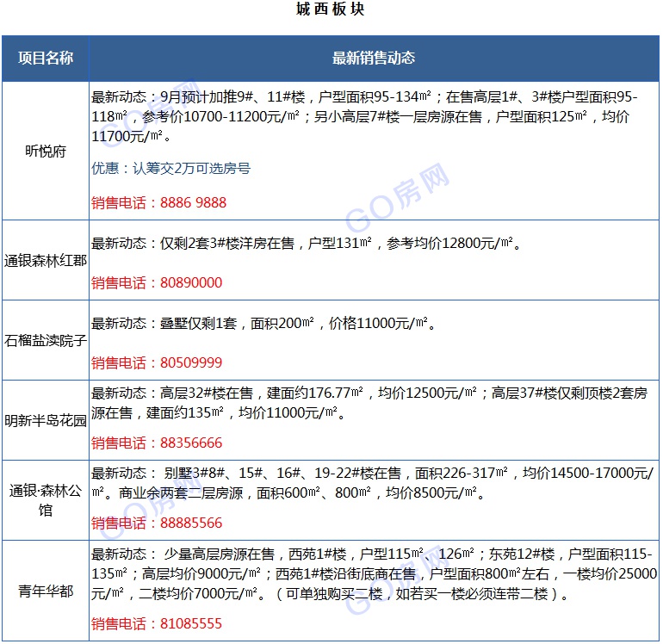Click text 高层32#楼在售 description
663x644 pixels.
(x=369, y=403)
